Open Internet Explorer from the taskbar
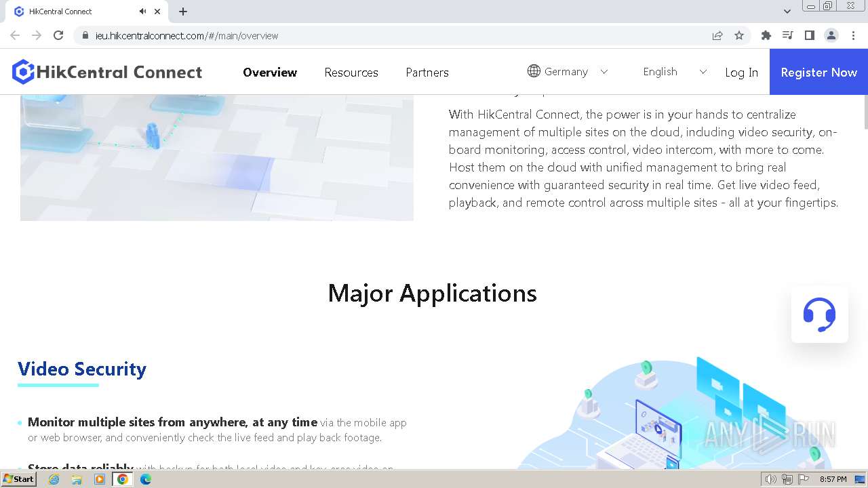 point(54,479)
